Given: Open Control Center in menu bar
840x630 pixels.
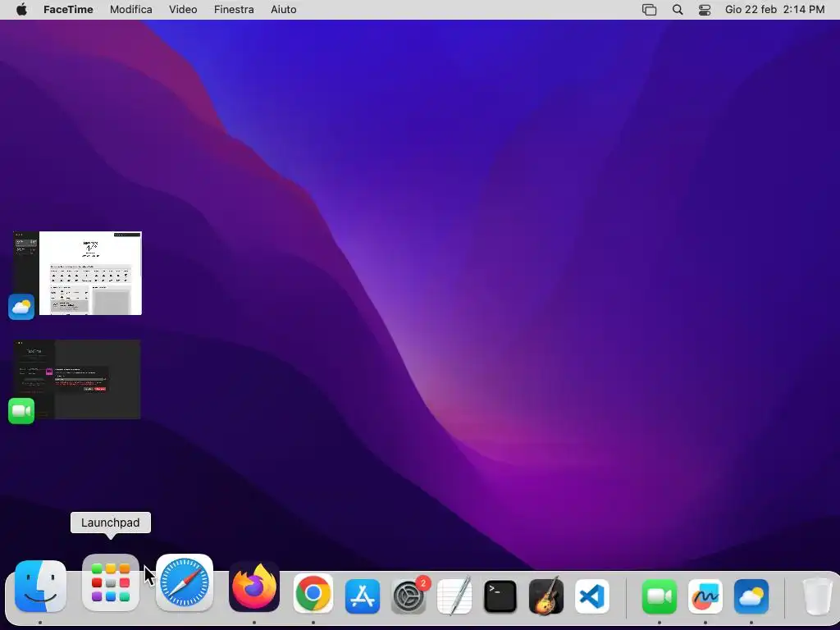Looking at the screenshot, I should point(705,10).
